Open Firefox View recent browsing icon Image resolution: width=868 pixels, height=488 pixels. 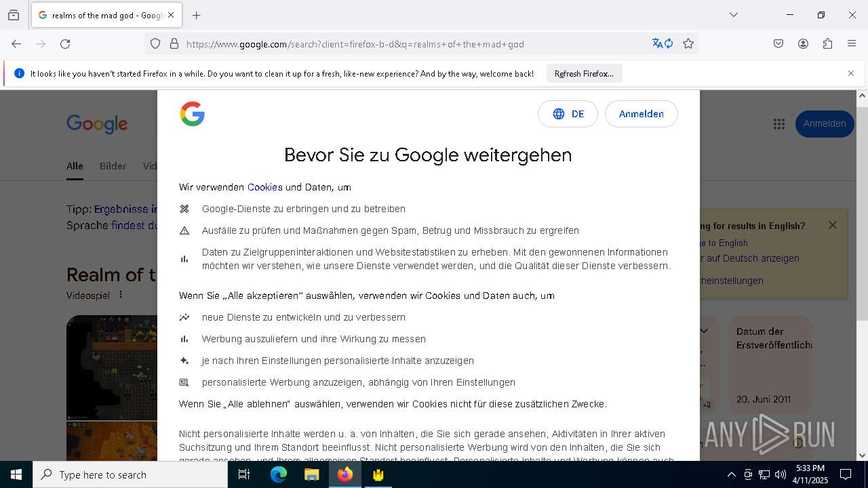tap(14, 15)
